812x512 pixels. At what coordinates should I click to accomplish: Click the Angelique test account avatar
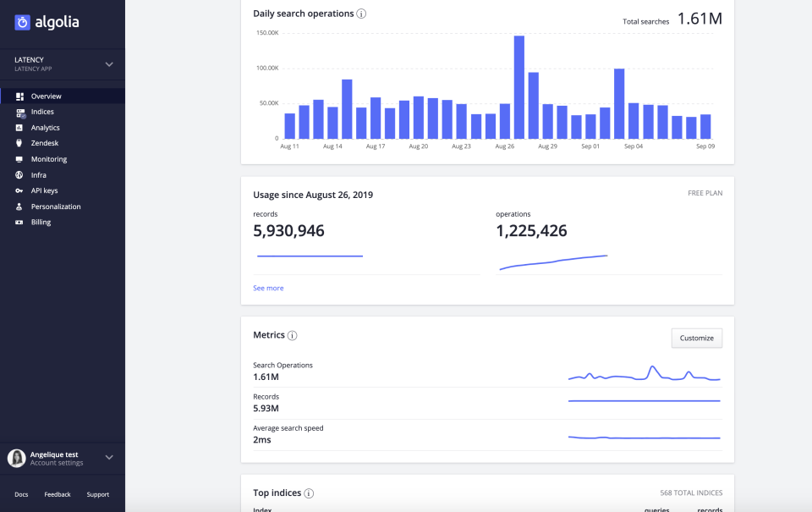(15, 457)
